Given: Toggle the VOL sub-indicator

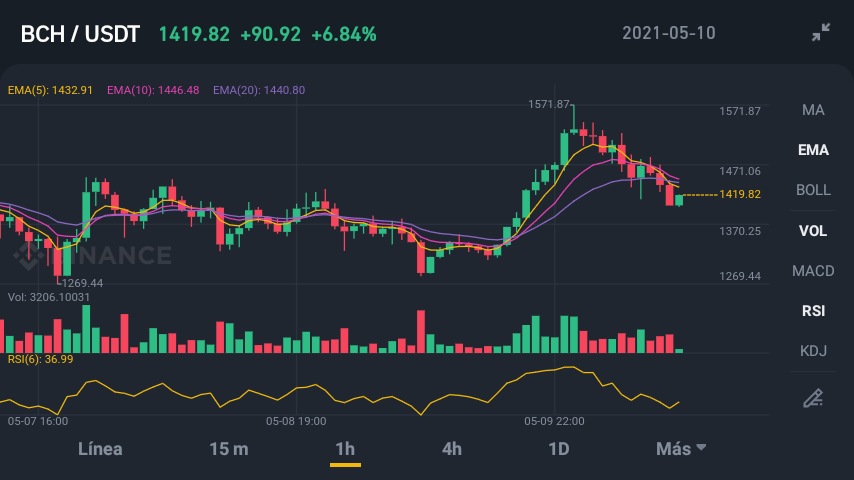Looking at the screenshot, I should coord(813,231).
